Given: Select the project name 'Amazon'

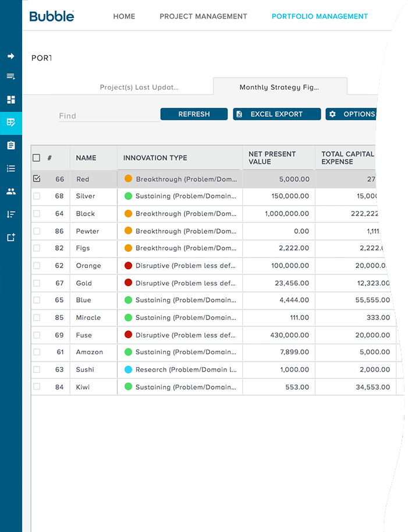Looking at the screenshot, I should (x=89, y=352).
